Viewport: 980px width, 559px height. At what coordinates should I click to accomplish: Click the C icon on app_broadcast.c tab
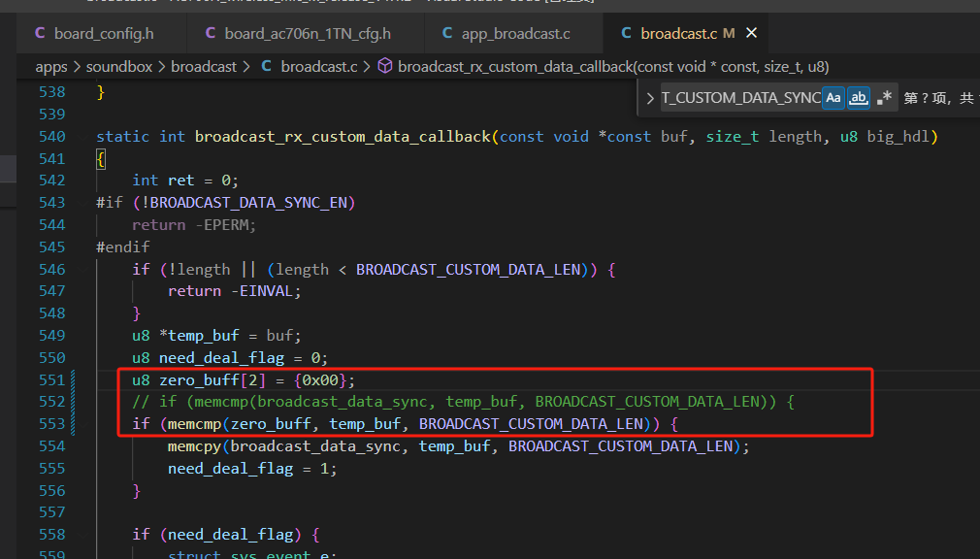click(447, 33)
